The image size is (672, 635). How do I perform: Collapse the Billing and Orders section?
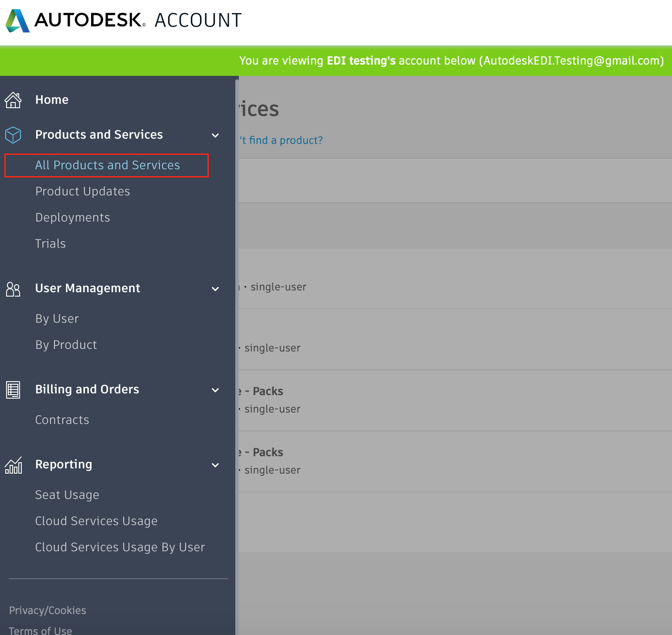tap(215, 390)
